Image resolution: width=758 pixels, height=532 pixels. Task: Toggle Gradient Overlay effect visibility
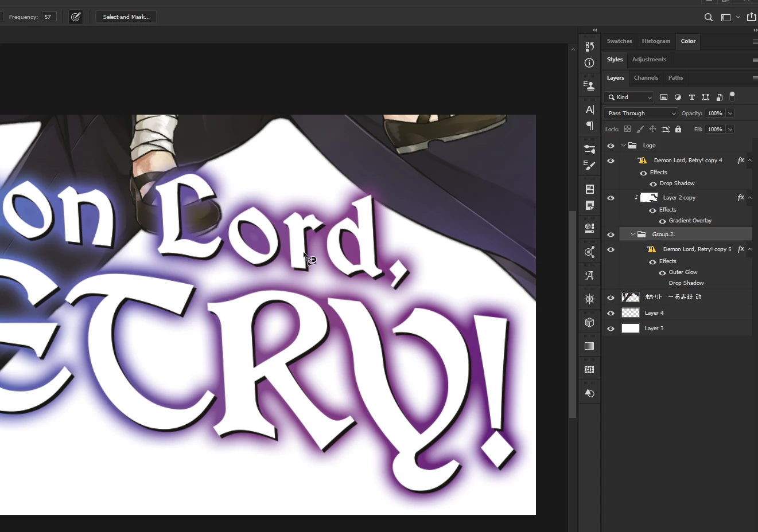coord(662,221)
